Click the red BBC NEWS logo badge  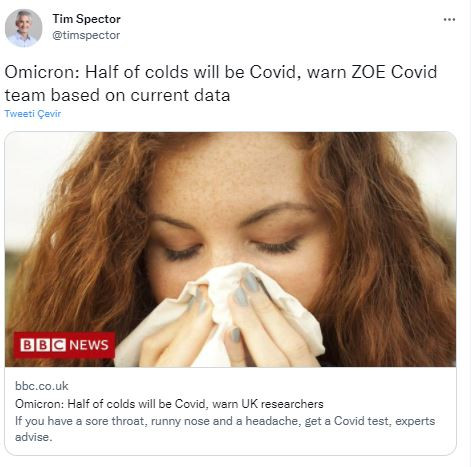tap(64, 345)
